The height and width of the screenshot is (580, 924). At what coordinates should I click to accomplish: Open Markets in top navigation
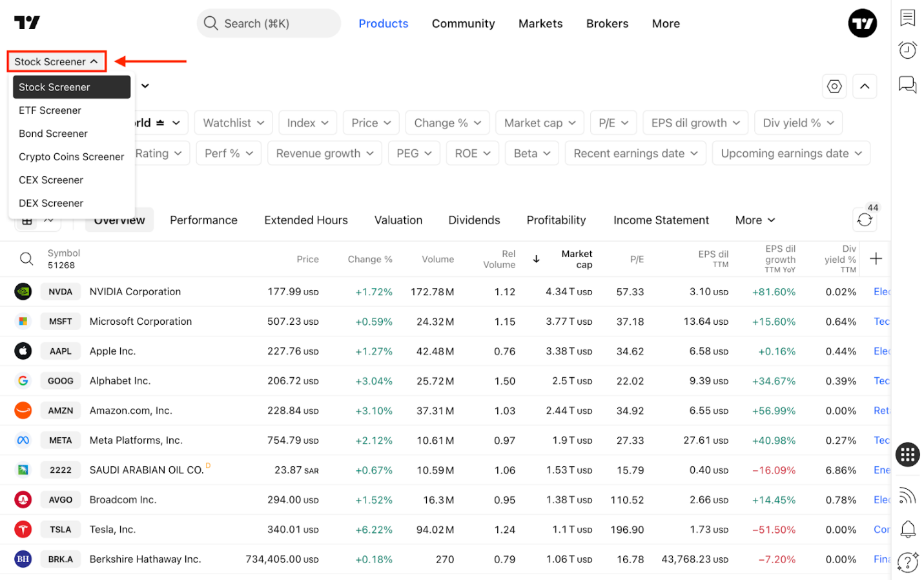540,23
